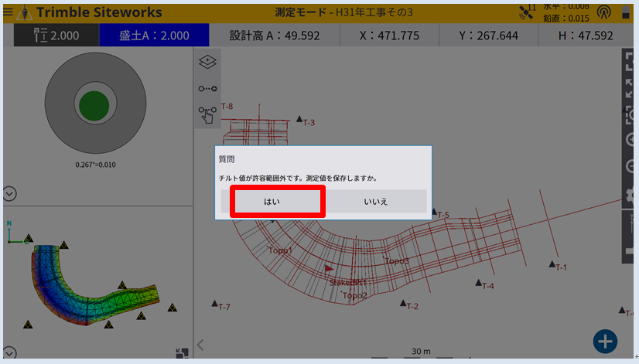The width and height of the screenshot is (639, 364).
Task: Click the いいえ button in the dialog
Action: tap(376, 201)
